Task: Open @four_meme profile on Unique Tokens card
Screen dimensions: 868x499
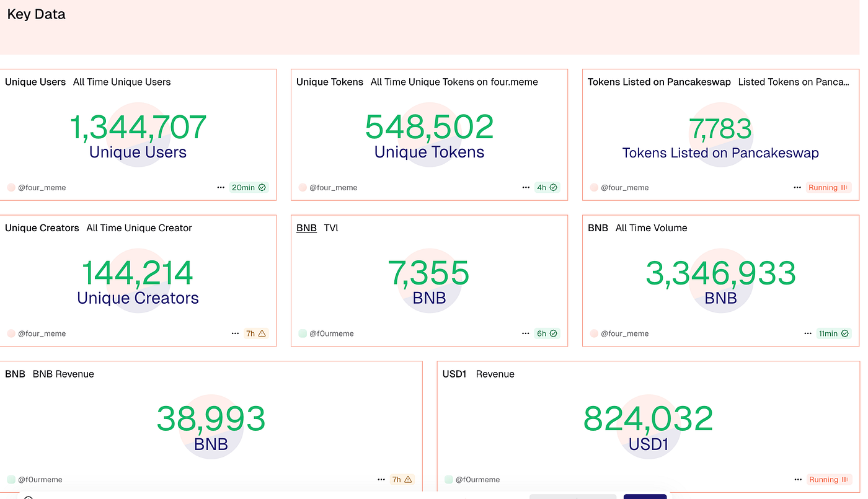Action: [333, 187]
